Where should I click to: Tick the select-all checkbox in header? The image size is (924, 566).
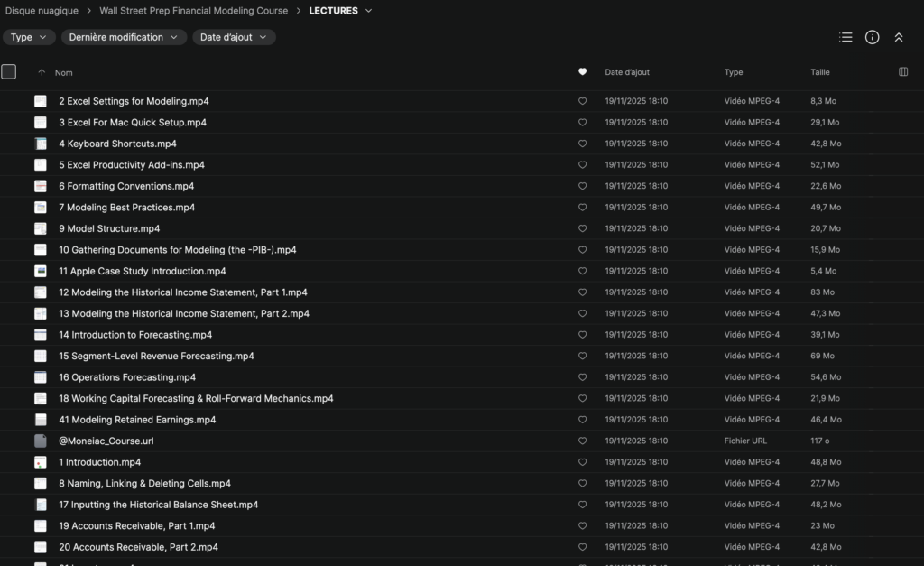(x=9, y=72)
